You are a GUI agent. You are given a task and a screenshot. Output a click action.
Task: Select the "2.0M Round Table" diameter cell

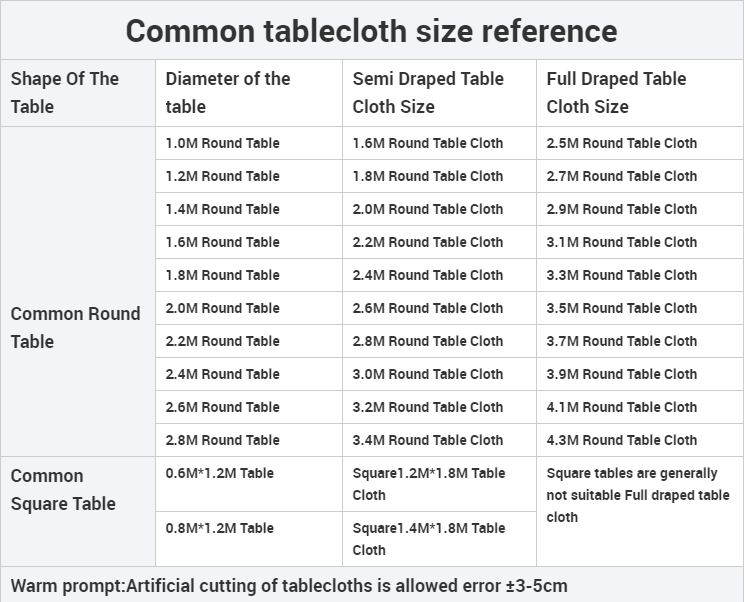point(223,308)
